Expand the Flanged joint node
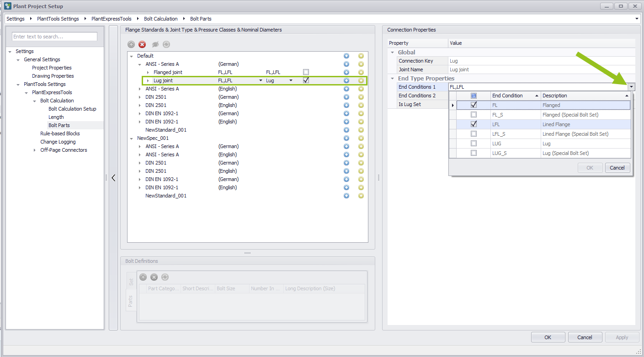Image resolution: width=644 pixels, height=357 pixels. 148,72
